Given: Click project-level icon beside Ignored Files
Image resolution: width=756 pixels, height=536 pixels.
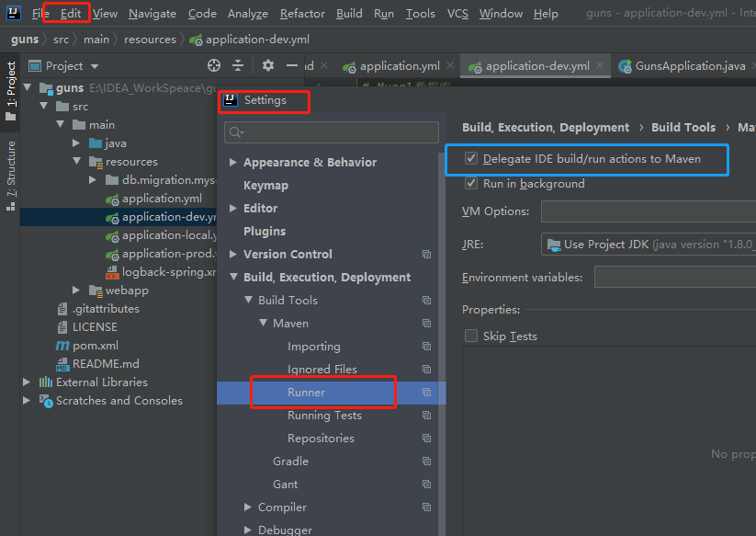Looking at the screenshot, I should [426, 369].
